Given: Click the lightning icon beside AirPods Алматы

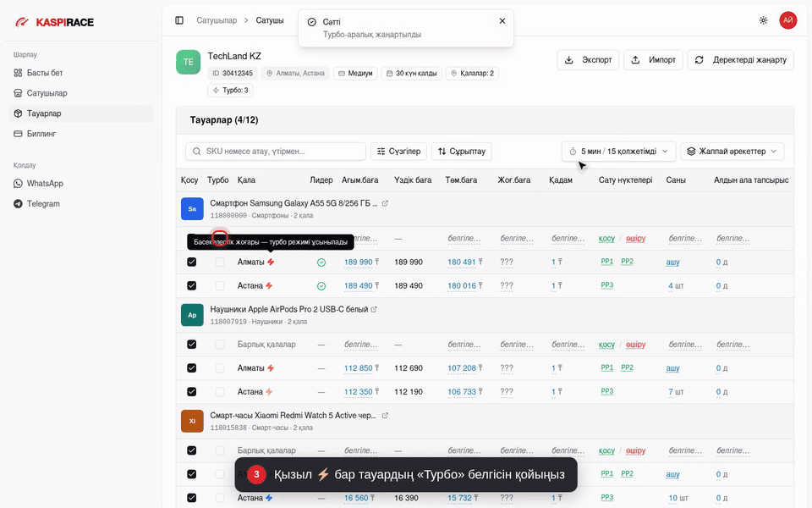Looking at the screenshot, I should tap(271, 368).
